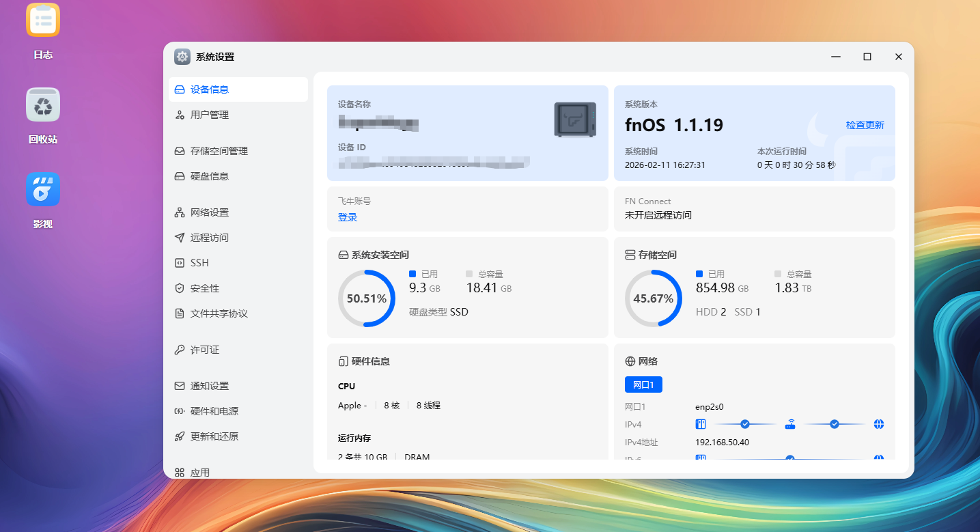Switch to the 网口1 tab
This screenshot has height=532, width=980.
[643, 385]
